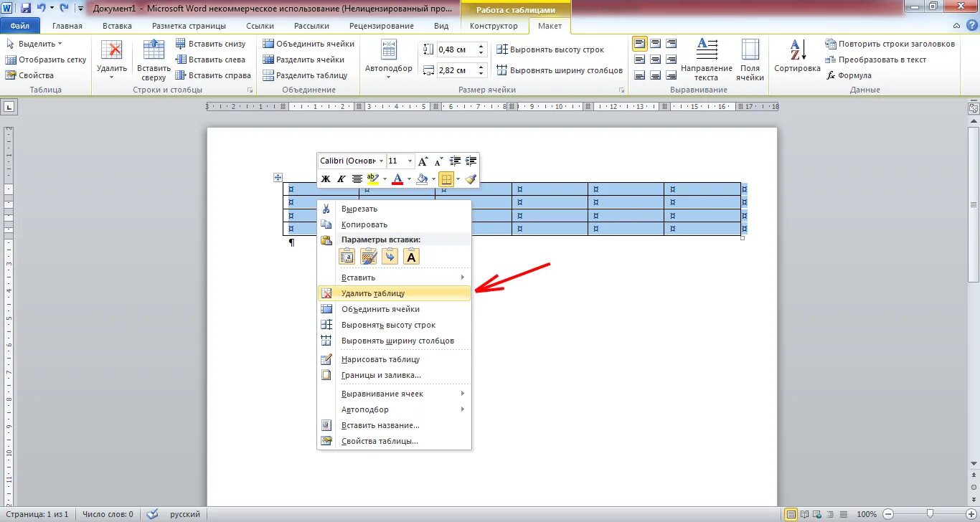Redo the action in Quick Access Toolbar
This screenshot has width=980, height=522.
pyautogui.click(x=65, y=8)
